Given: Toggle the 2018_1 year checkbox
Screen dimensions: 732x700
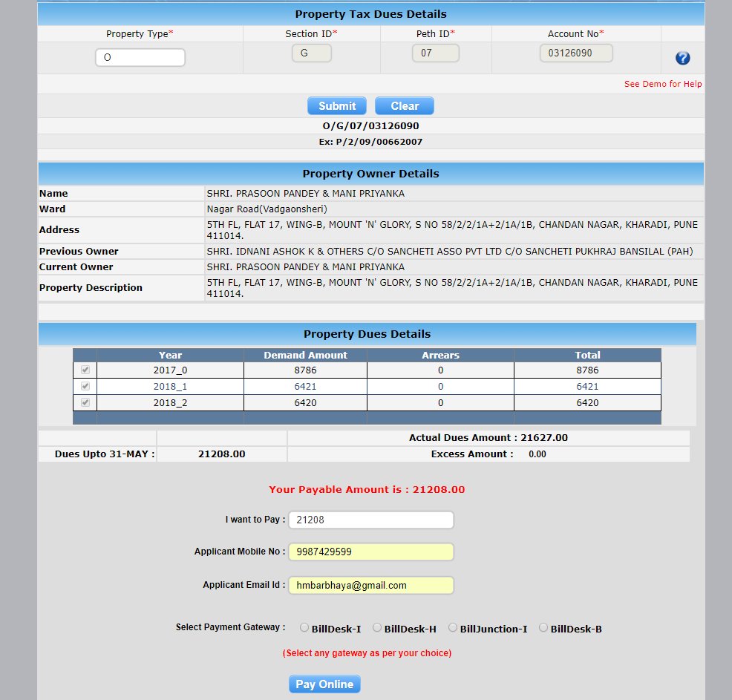Looking at the screenshot, I should point(85,386).
